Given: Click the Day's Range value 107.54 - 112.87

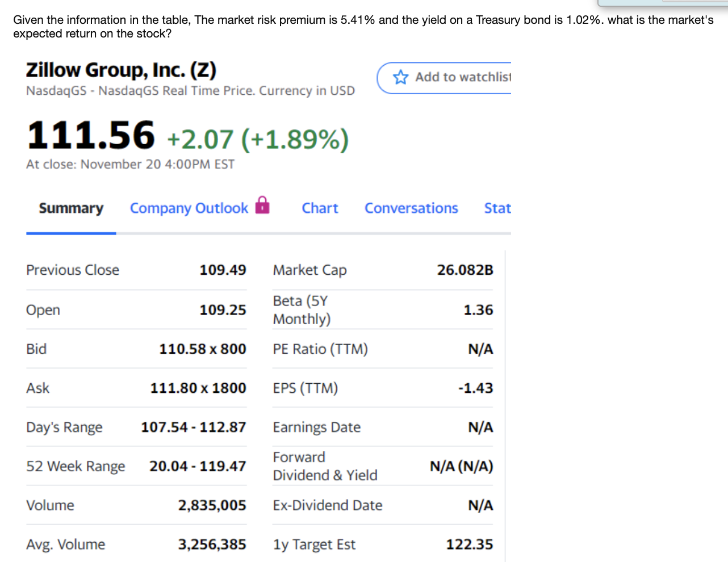Looking at the screenshot, I should tap(194, 427).
